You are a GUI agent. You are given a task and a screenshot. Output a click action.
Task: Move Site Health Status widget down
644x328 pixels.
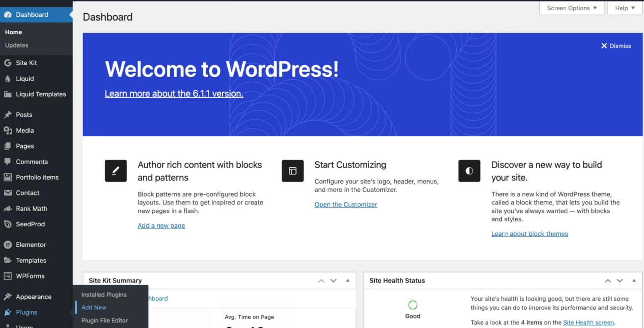620,281
